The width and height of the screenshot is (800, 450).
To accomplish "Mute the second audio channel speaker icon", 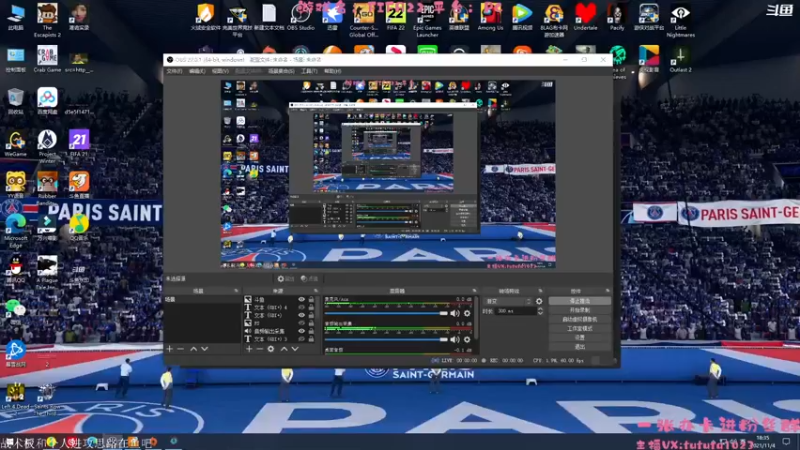I will click(x=455, y=339).
